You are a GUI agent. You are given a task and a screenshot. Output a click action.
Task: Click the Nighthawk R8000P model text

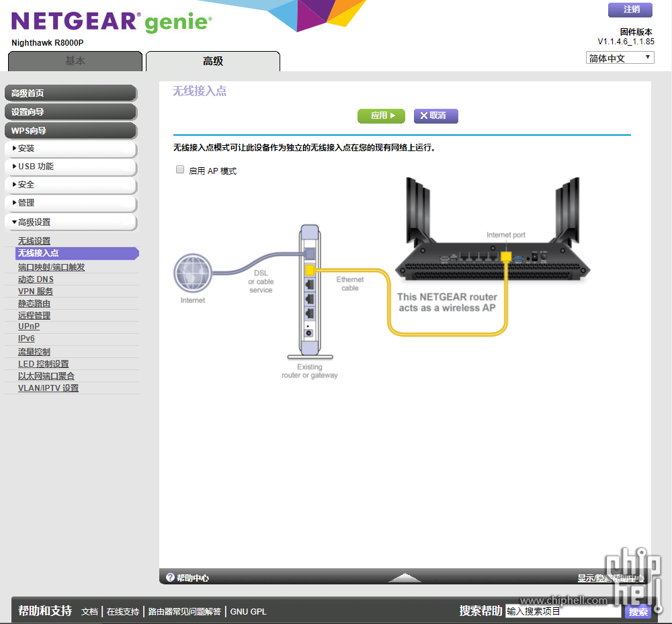48,43
